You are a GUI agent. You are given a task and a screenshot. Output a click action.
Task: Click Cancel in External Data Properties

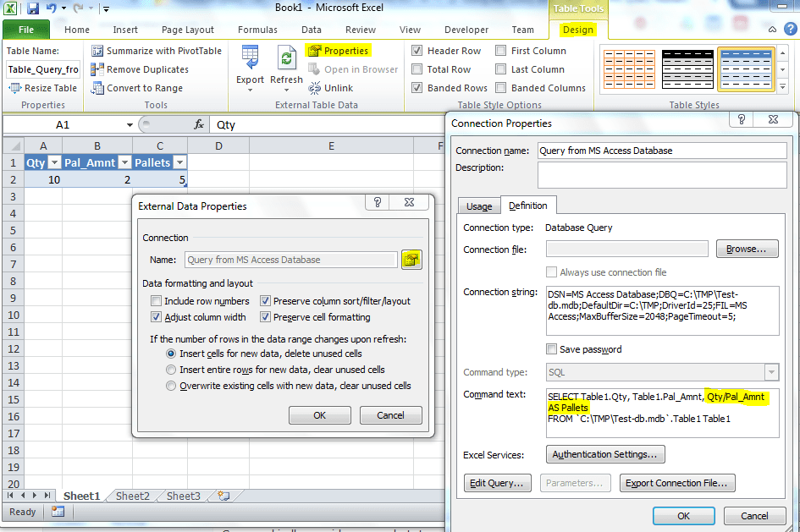pyautogui.click(x=390, y=415)
